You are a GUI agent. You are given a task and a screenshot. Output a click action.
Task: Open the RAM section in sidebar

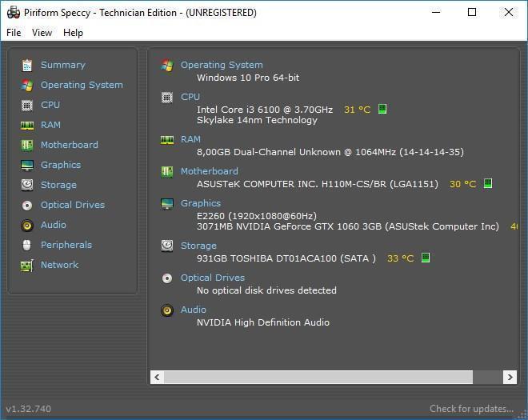pos(50,125)
